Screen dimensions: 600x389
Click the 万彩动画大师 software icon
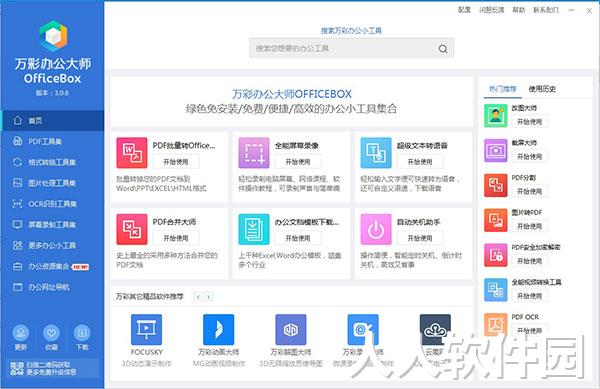218,329
